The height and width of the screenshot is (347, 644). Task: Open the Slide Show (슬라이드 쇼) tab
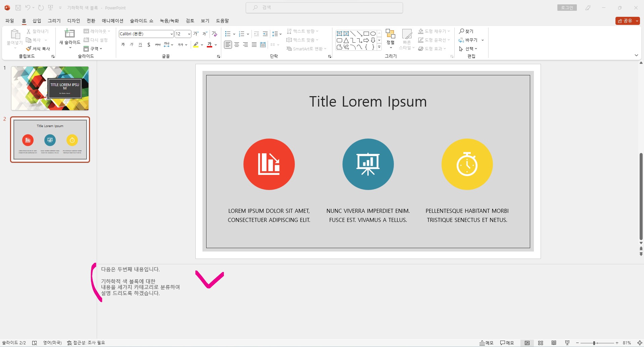pos(142,21)
